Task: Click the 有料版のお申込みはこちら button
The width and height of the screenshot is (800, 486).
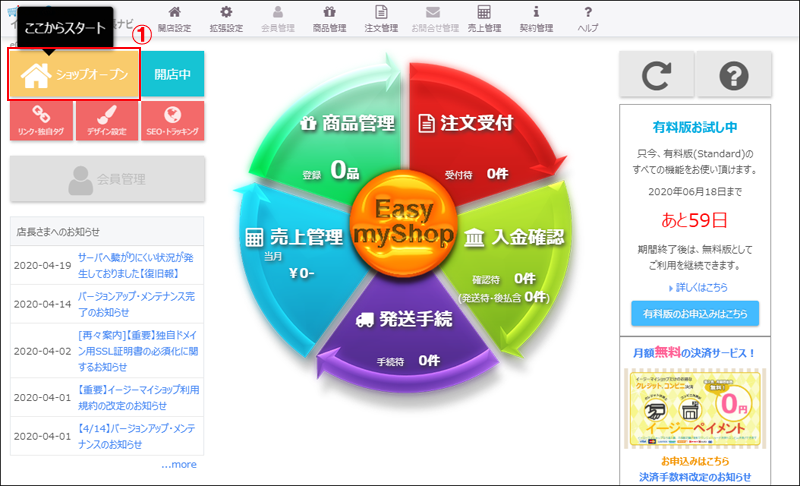Action: [695, 314]
